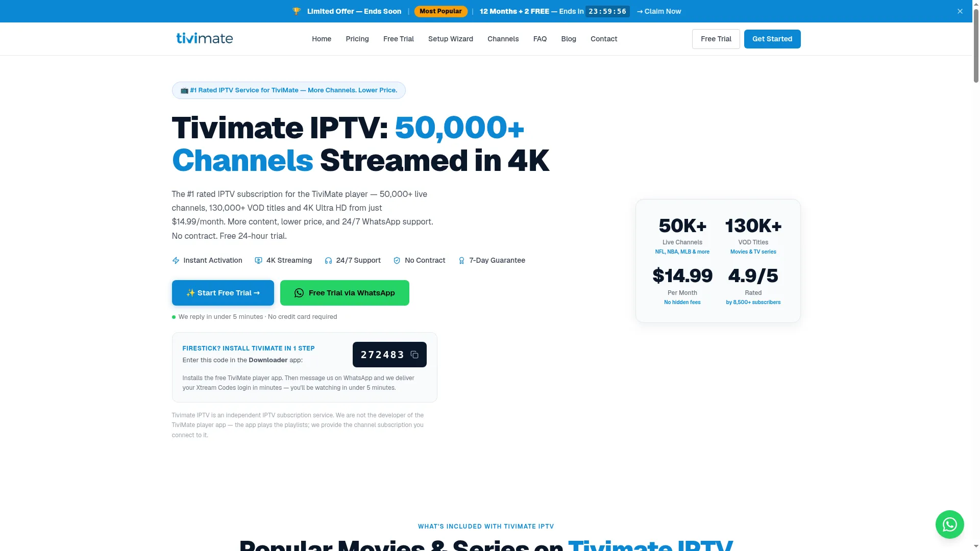980x551 pixels.
Task: Open the FAQ page
Action: (540, 39)
